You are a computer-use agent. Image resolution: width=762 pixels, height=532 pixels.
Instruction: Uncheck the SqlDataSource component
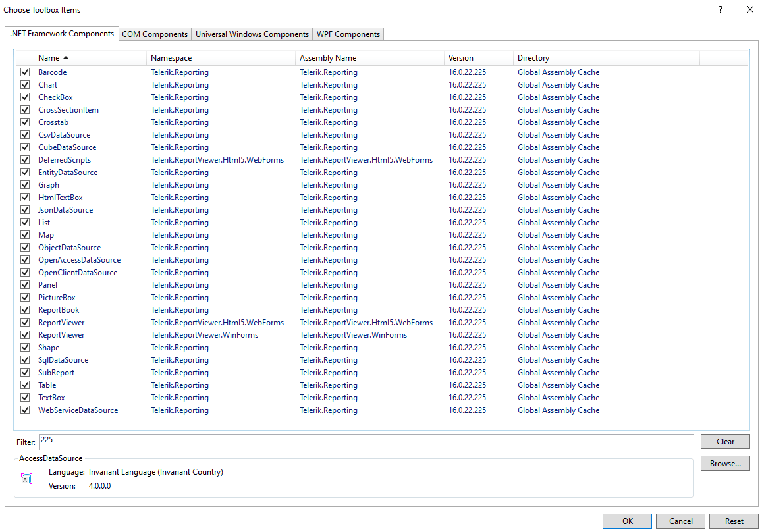point(24,359)
